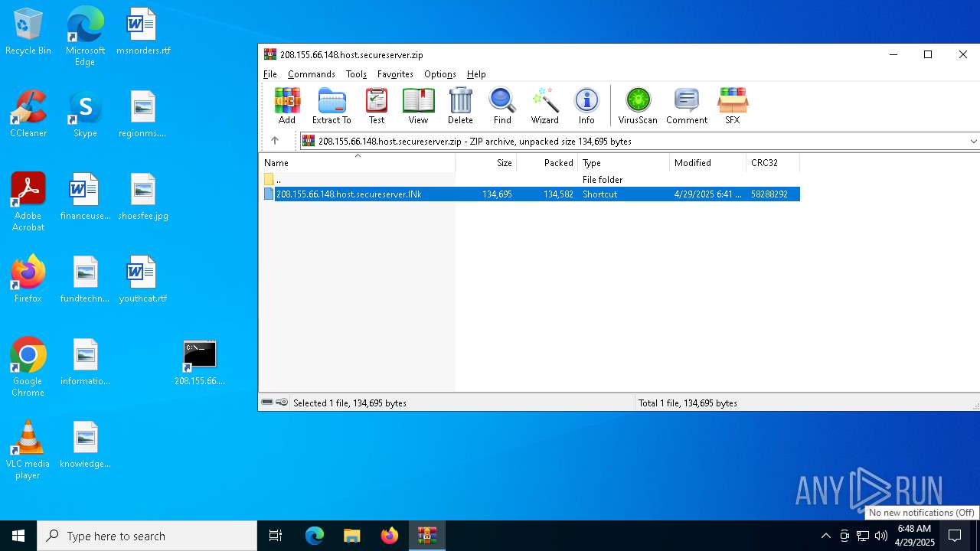Click the Extract To toolbar icon
The width and height of the screenshot is (980, 551).
[332, 106]
